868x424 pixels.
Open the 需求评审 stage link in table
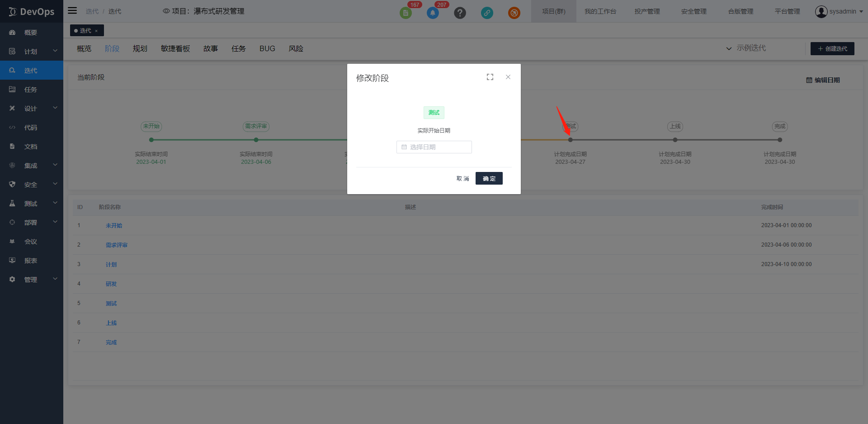pos(117,245)
